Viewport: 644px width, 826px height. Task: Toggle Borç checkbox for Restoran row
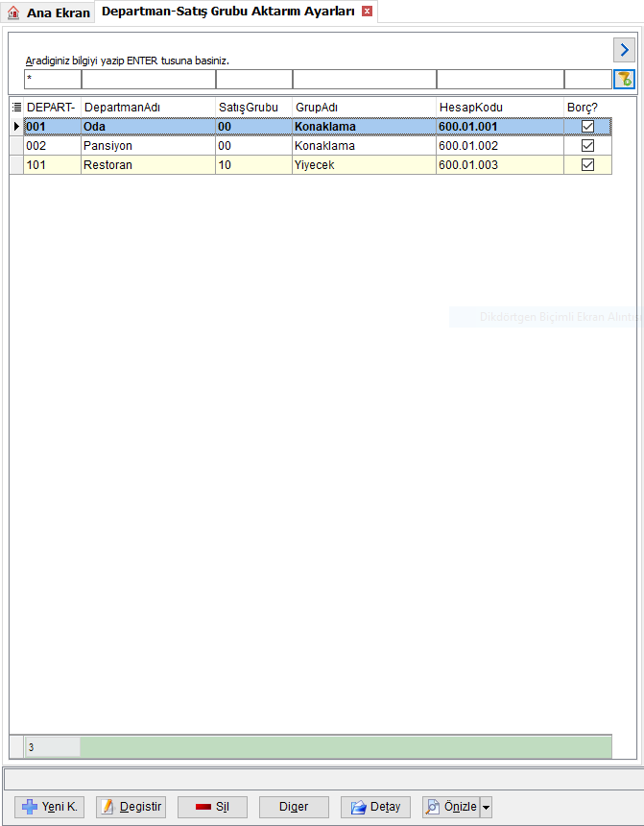[587, 165]
